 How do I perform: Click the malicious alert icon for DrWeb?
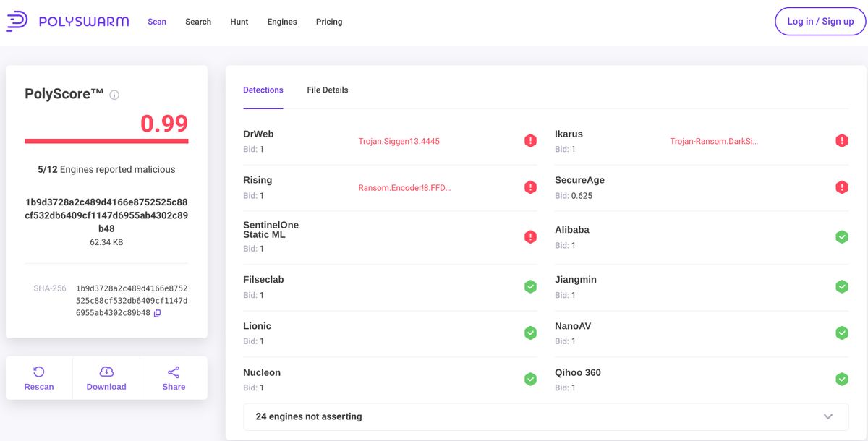click(530, 140)
